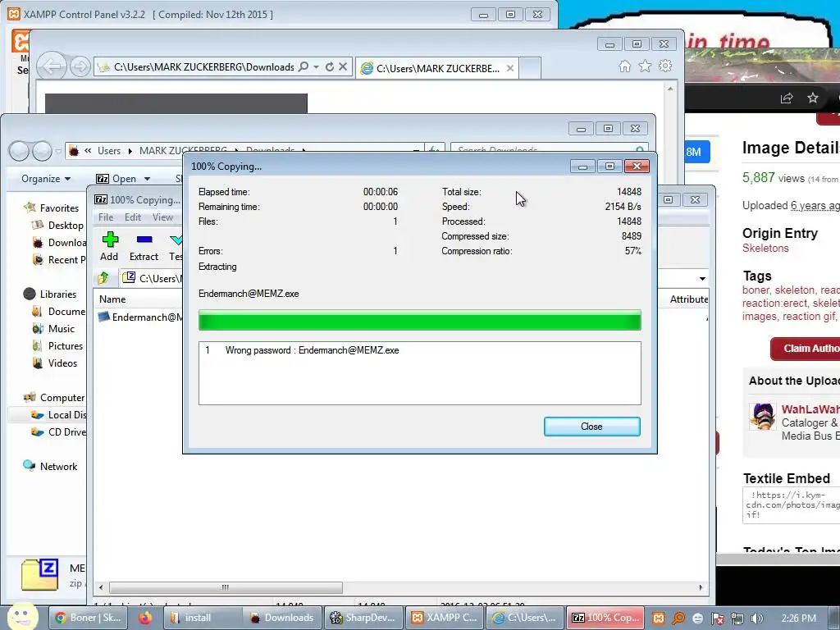Image resolution: width=840 pixels, height=630 pixels.
Task: Open WahLaWah uploader profile link
Action: click(x=810, y=409)
